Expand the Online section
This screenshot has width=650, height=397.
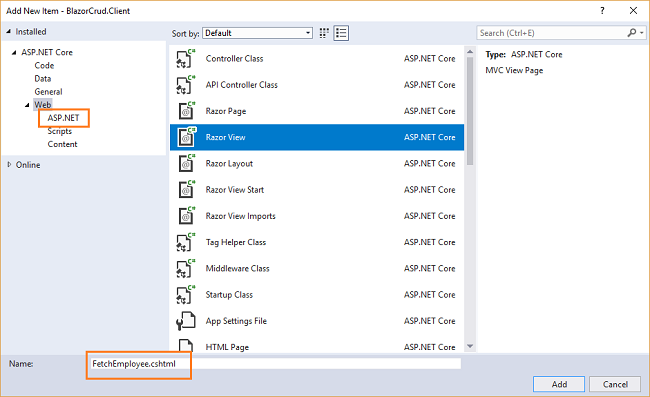(x=9, y=165)
